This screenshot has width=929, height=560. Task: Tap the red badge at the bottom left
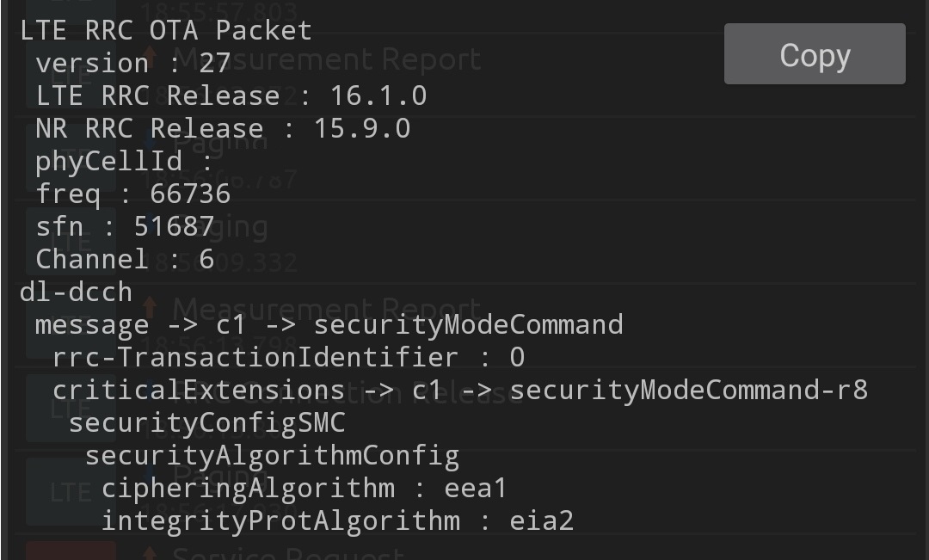pyautogui.click(x=71, y=551)
